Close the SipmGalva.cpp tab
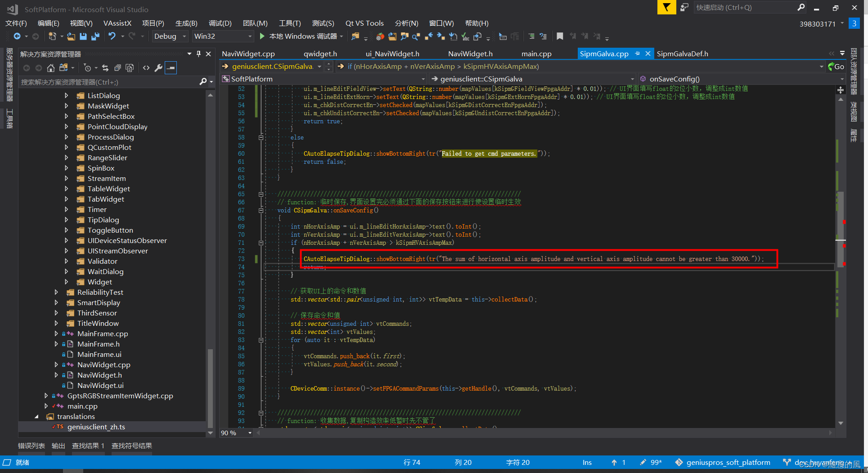 648,54
